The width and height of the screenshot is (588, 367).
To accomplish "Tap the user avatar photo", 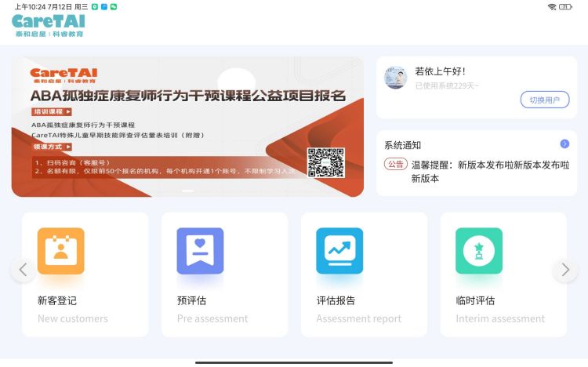I will click(396, 78).
